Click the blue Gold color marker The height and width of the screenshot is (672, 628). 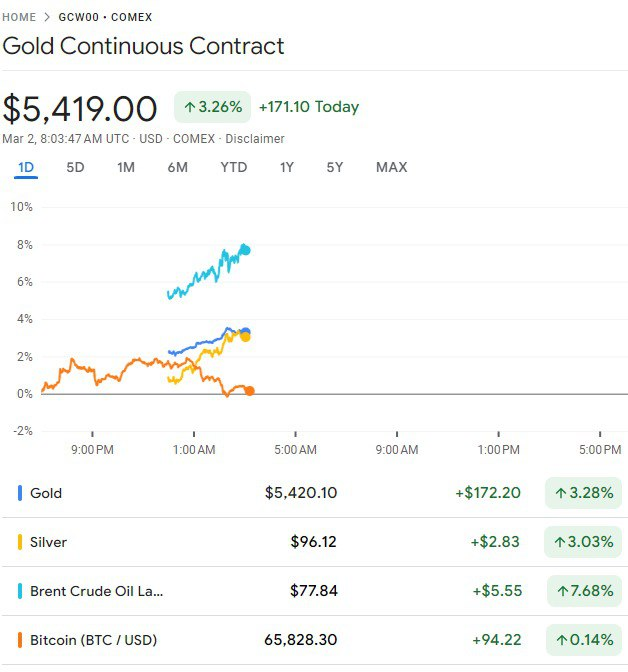(20, 493)
